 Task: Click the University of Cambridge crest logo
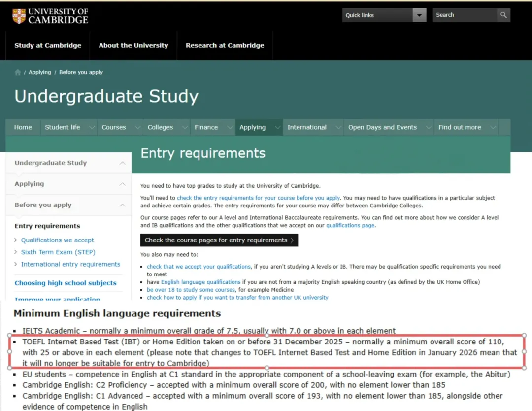point(19,16)
